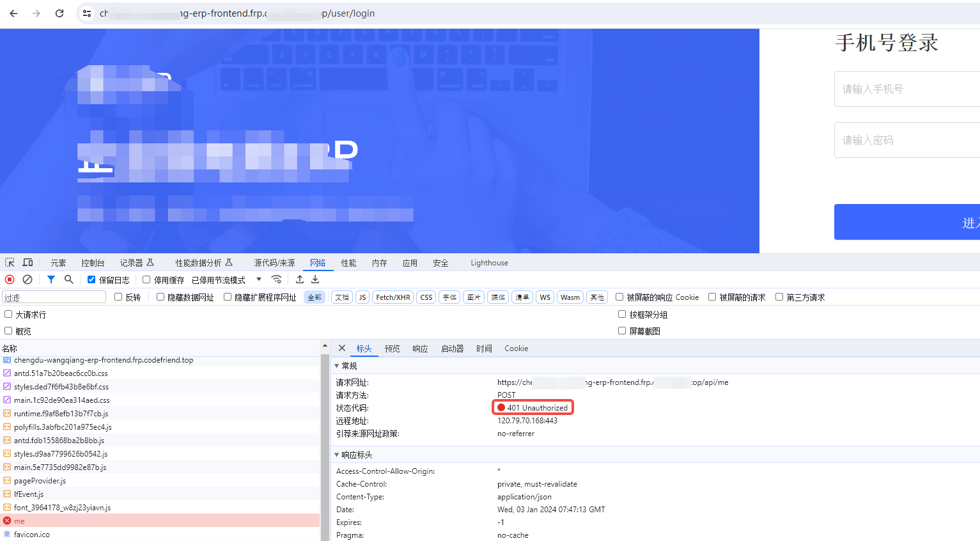The image size is (980, 541).
Task: Check the 反转 filter option
Action: (x=118, y=297)
